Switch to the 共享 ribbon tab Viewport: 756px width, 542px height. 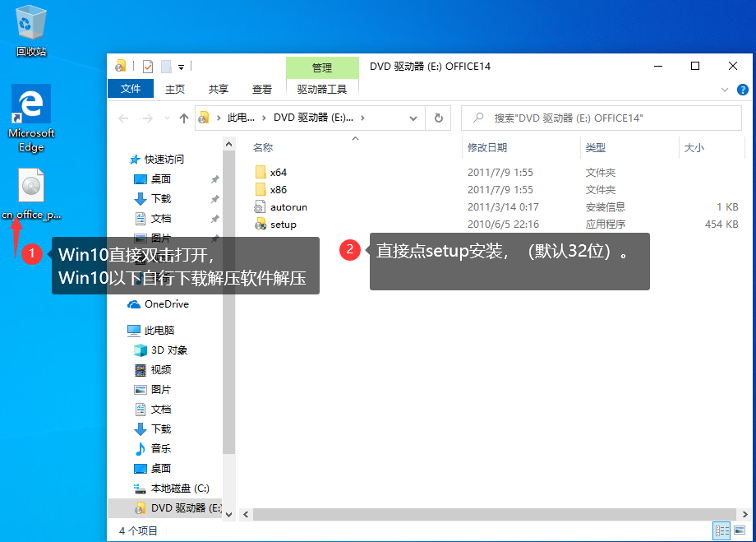[x=219, y=90]
